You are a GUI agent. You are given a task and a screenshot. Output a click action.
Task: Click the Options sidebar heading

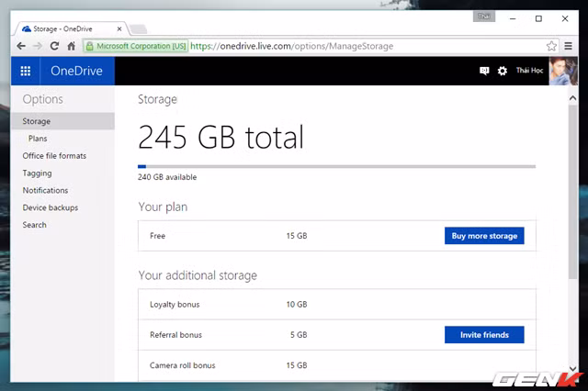43,99
